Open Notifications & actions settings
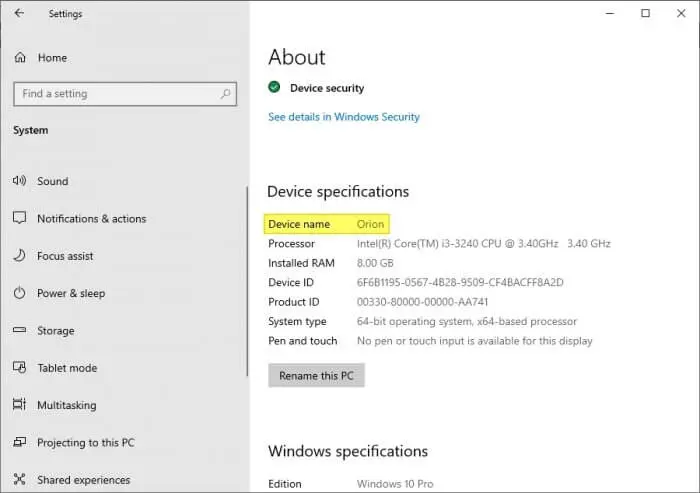This screenshot has width=700, height=493. point(92,218)
